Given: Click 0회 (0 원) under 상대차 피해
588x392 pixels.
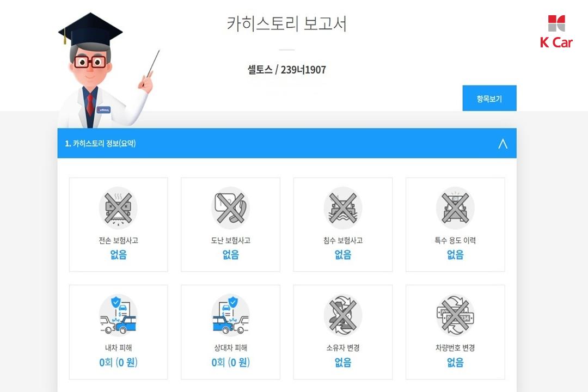Looking at the screenshot, I should coord(230,363).
